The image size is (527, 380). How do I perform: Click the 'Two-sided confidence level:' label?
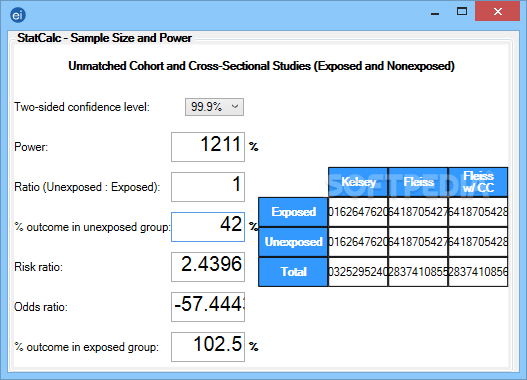pyautogui.click(x=82, y=107)
